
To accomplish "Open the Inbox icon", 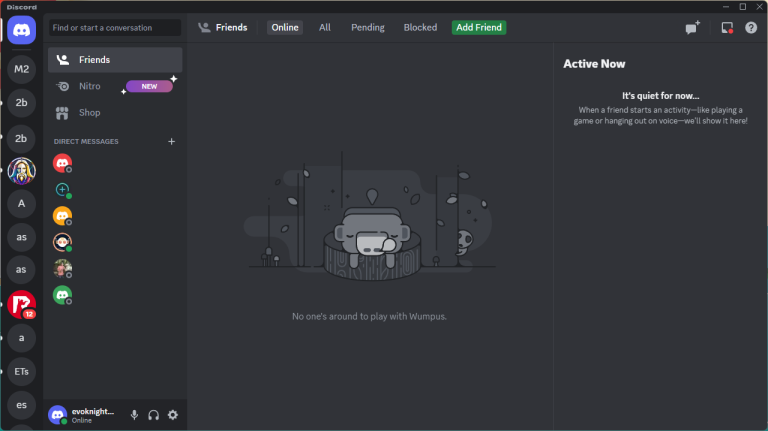I will tap(727, 27).
